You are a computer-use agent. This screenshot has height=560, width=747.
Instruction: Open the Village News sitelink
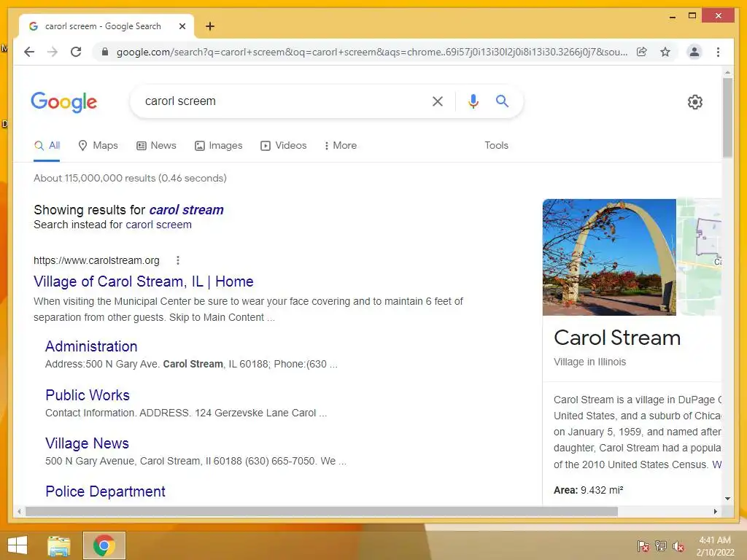click(87, 443)
